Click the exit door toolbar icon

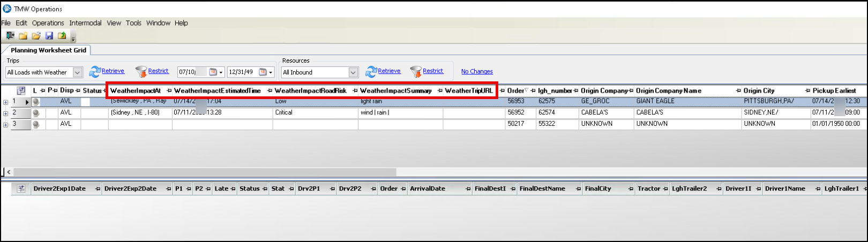coord(10,36)
